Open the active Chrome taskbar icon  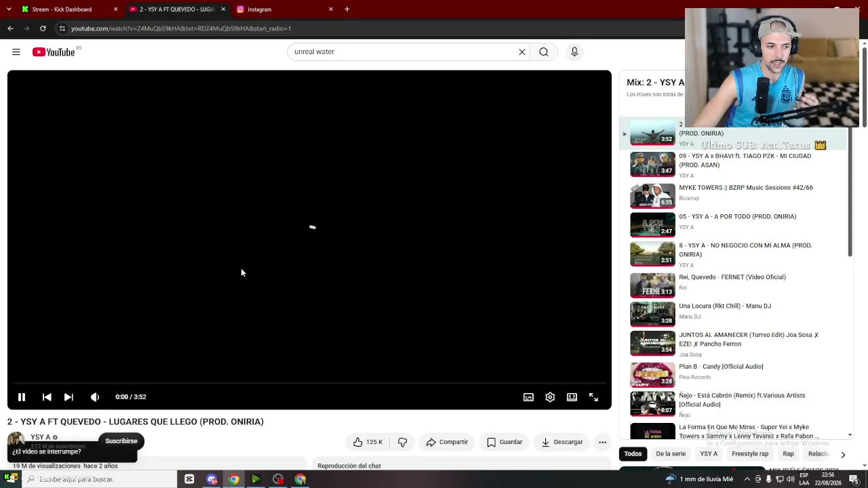(233, 479)
